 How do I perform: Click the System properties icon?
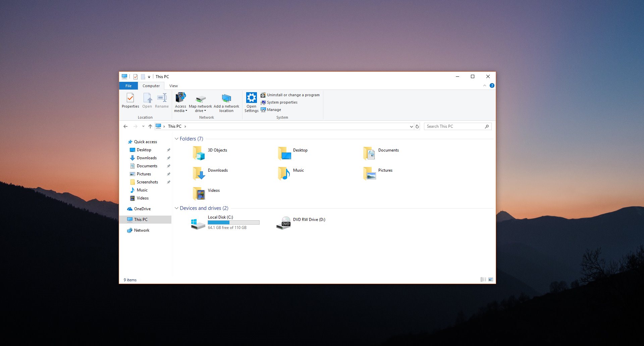coord(264,102)
